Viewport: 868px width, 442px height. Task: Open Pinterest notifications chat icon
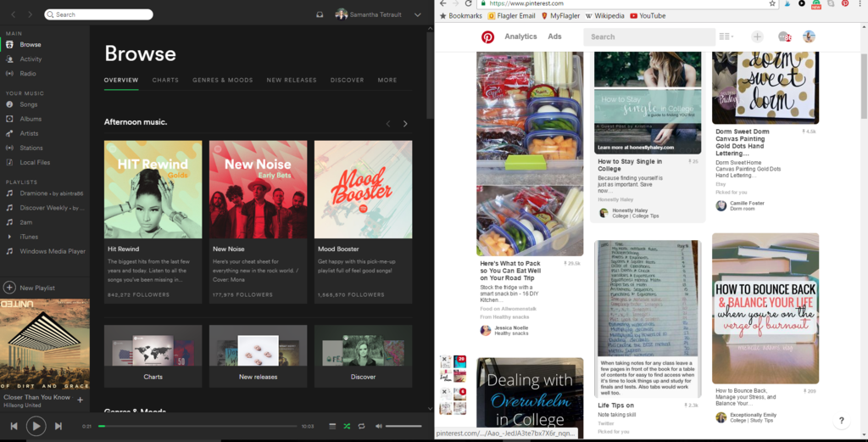[x=784, y=36]
